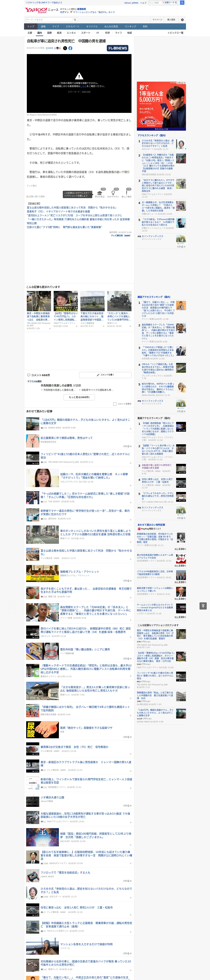Open related link 富士山遮る樹木伐採した中国人経営者
The width and height of the screenshot is (210, 980).
(71, 208)
